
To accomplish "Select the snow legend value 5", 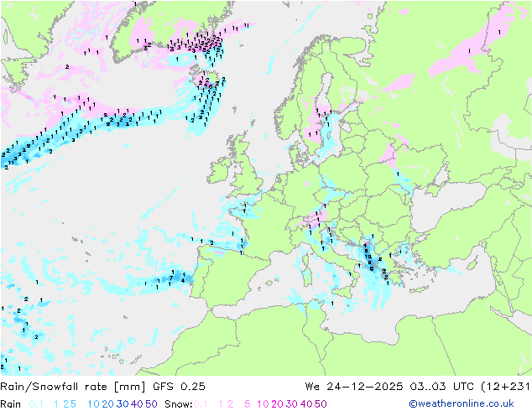I will coord(248,404).
